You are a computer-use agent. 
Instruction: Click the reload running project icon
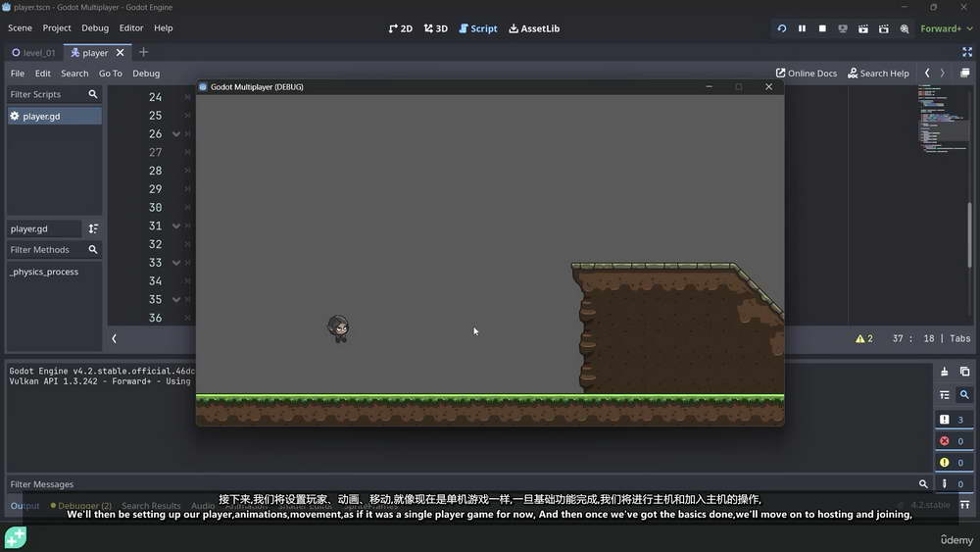click(x=782, y=28)
